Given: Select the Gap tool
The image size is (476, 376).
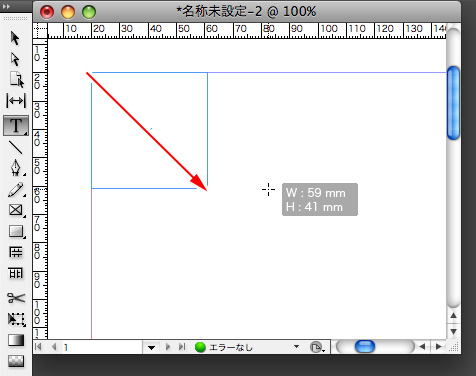Looking at the screenshot, I should point(16,100).
